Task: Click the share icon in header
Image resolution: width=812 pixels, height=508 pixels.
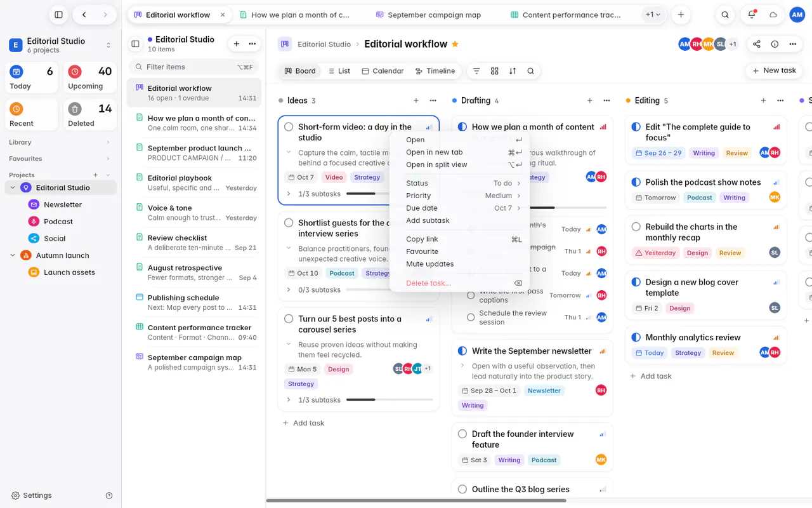Action: tap(757, 44)
